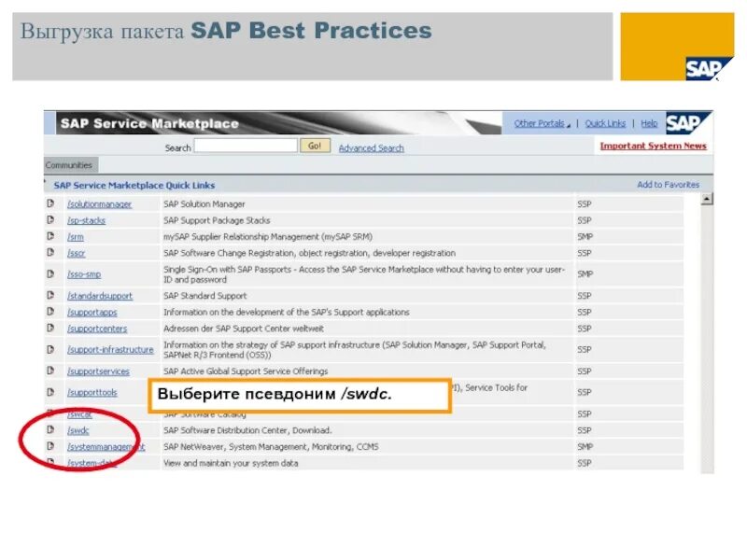Click the document icon beside /supportapps

[50, 312]
